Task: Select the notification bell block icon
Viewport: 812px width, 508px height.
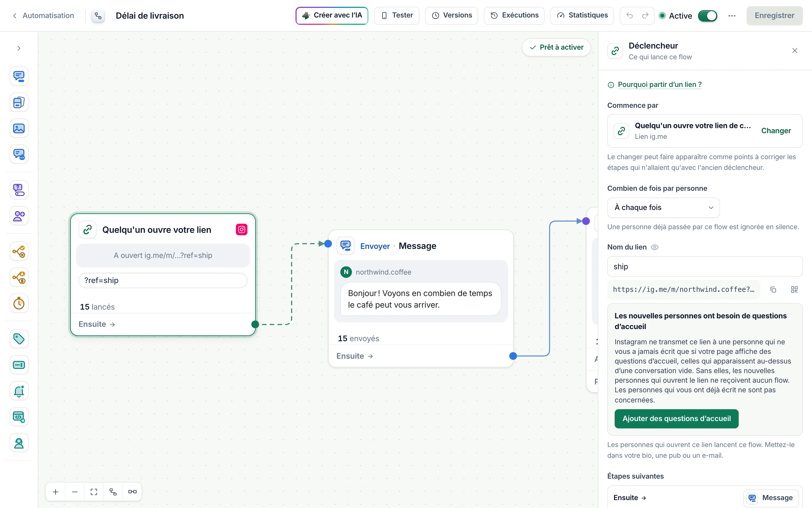Action: point(19,391)
